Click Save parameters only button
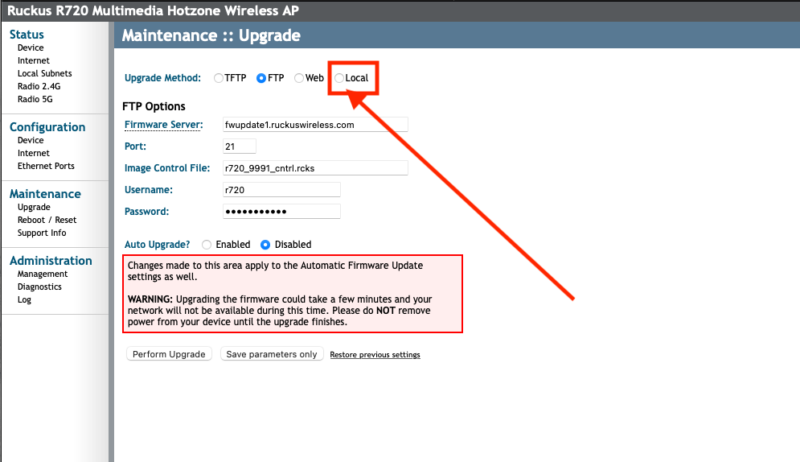This screenshot has height=462, width=800. tap(271, 354)
